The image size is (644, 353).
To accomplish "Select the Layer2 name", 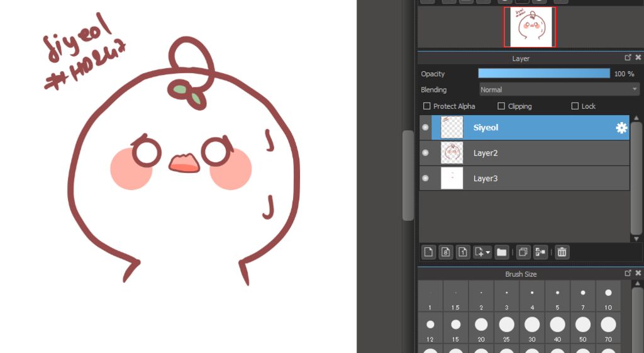I will [486, 153].
